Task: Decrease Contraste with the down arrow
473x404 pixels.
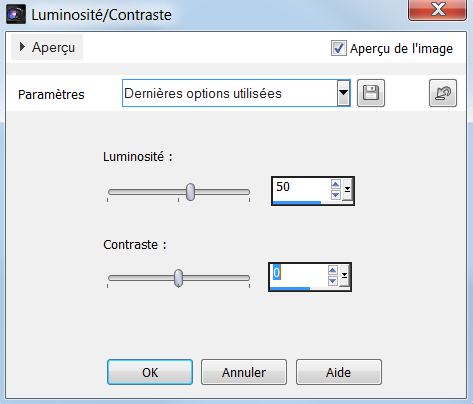Action: click(x=332, y=281)
